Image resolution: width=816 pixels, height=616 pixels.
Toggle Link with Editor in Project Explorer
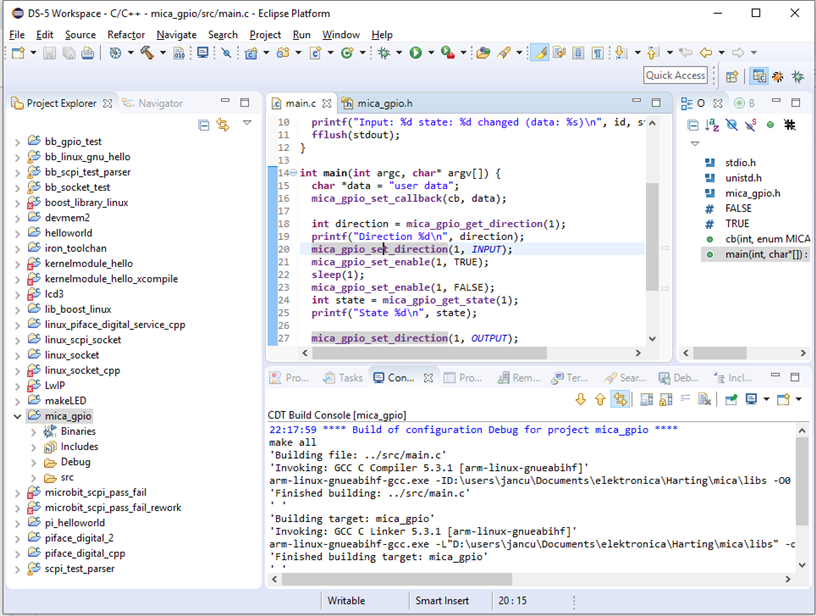click(223, 125)
